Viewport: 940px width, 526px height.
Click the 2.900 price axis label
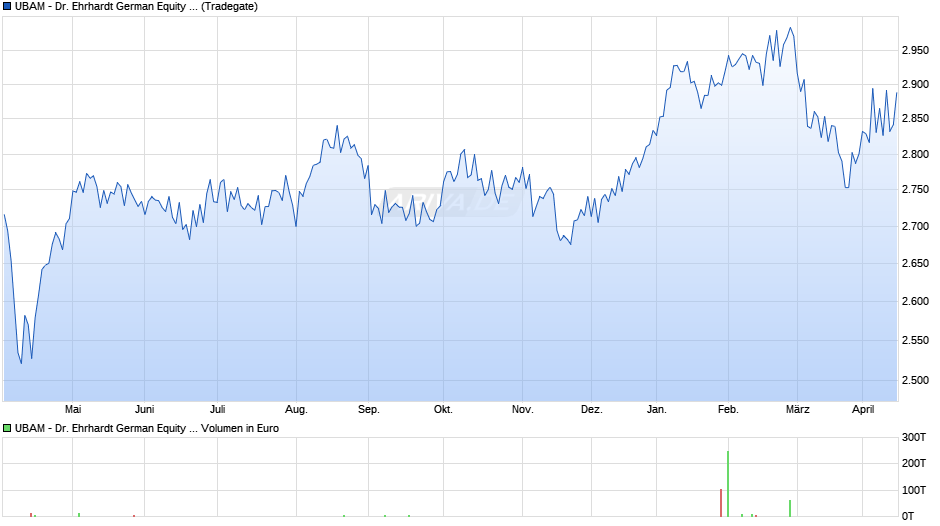click(915, 85)
